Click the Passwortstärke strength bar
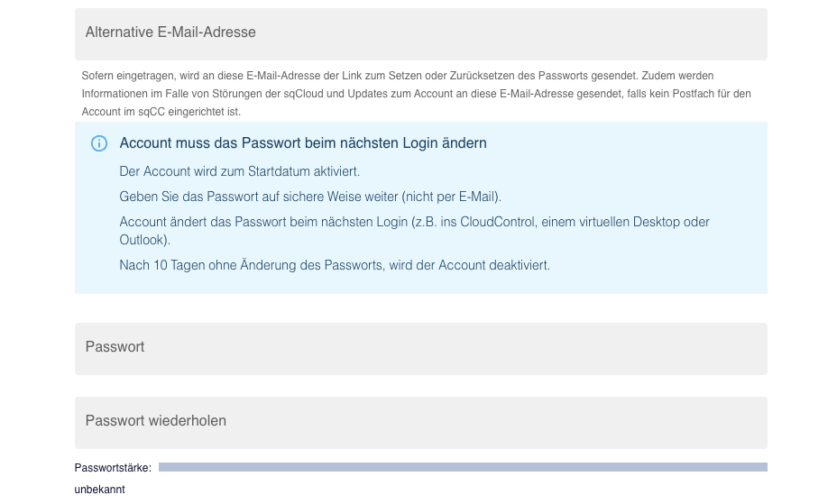Image resolution: width=837 pixels, height=504 pixels. coord(463,467)
